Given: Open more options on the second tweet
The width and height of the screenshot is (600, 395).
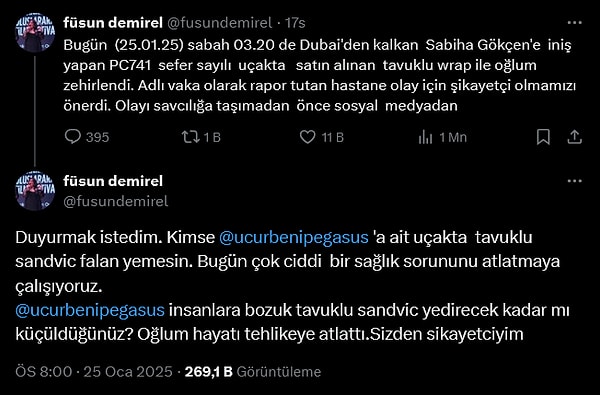Looking at the screenshot, I should pos(574,181).
